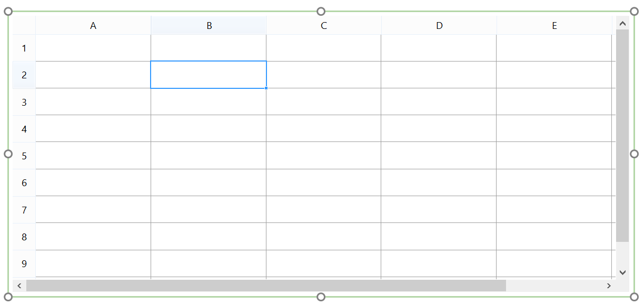Click the select-all corner box
The width and height of the screenshot is (644, 305).
click(x=24, y=25)
